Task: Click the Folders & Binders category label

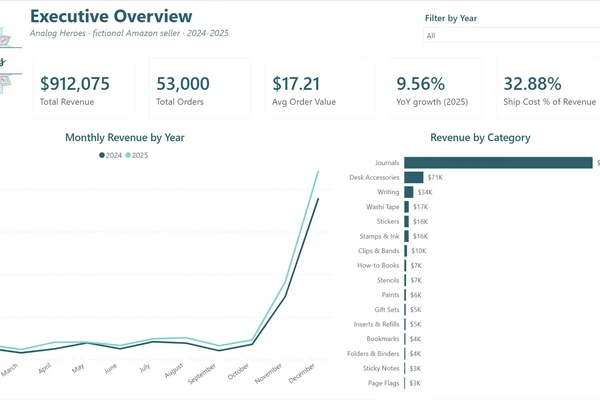Action: 373,354
